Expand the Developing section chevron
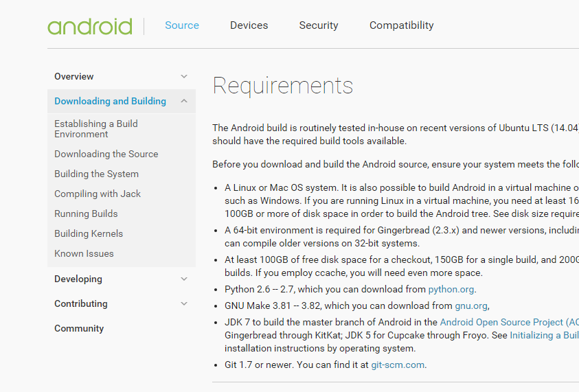This screenshot has height=392, width=579. (184, 279)
